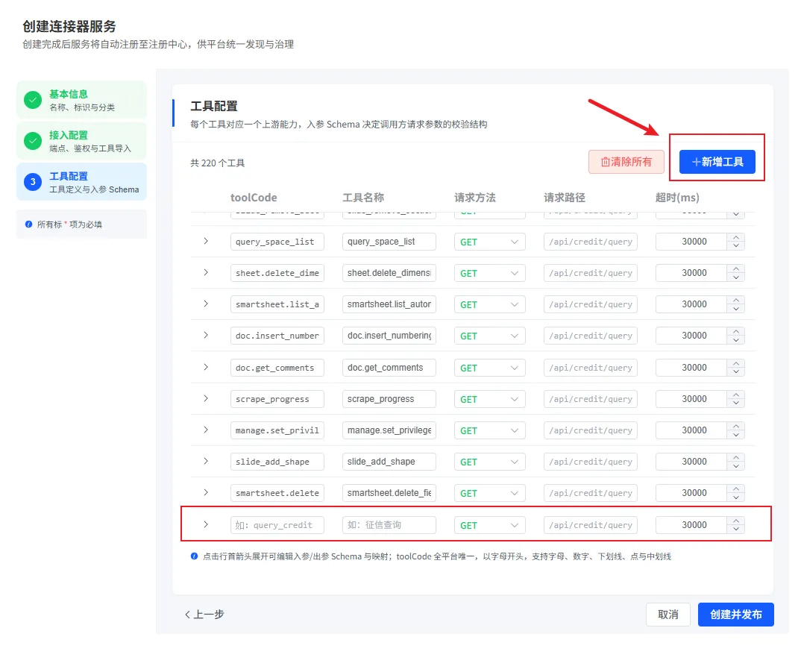Increase timeout for query_space_list row

pyautogui.click(x=736, y=238)
